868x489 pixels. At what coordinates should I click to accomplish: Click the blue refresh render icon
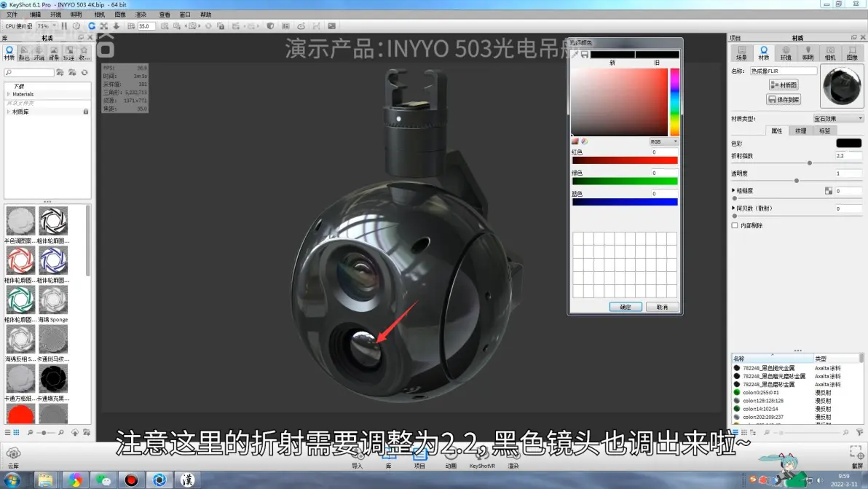point(92,26)
